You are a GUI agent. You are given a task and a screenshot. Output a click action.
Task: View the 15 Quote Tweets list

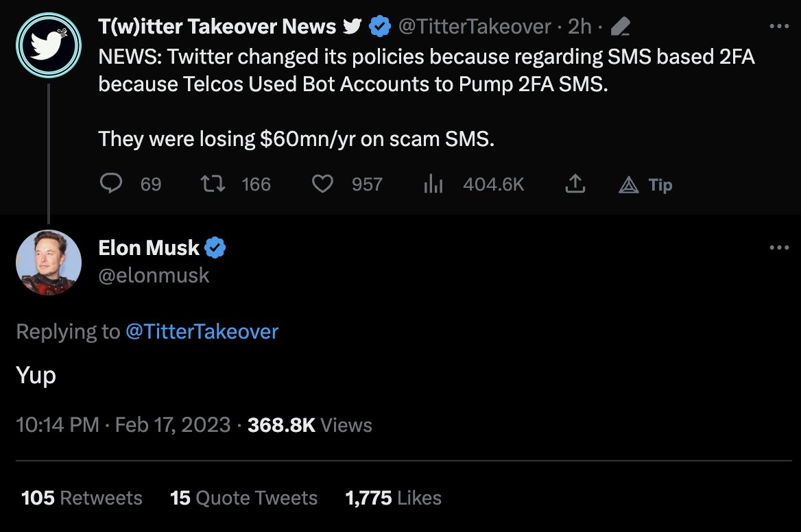(243, 498)
